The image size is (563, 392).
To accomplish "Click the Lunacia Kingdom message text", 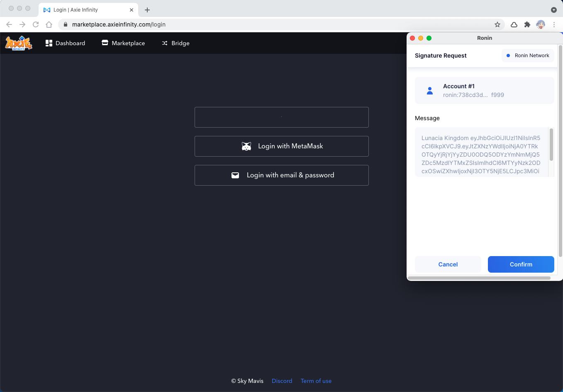I will pyautogui.click(x=481, y=155).
